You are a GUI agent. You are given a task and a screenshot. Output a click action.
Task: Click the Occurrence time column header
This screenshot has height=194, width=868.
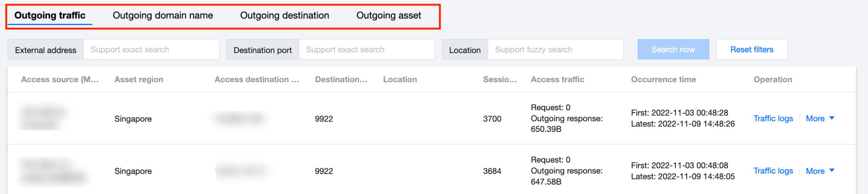pos(664,79)
